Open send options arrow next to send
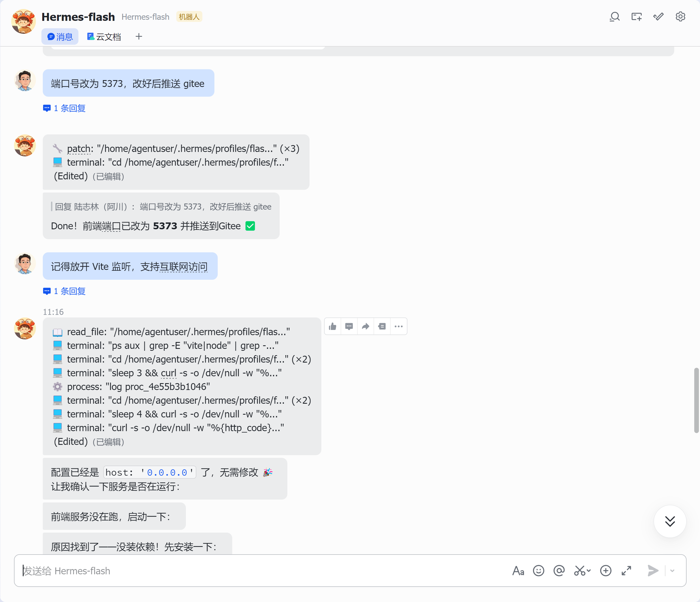 [x=672, y=570]
